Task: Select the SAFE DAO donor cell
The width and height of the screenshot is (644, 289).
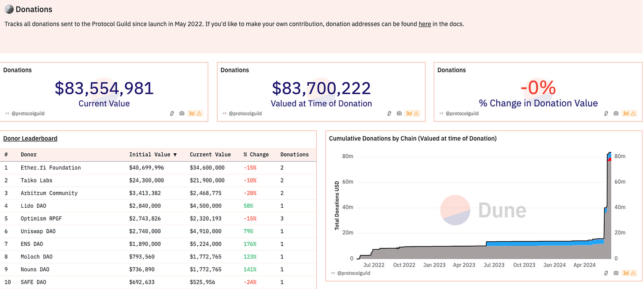Action: coord(33,282)
